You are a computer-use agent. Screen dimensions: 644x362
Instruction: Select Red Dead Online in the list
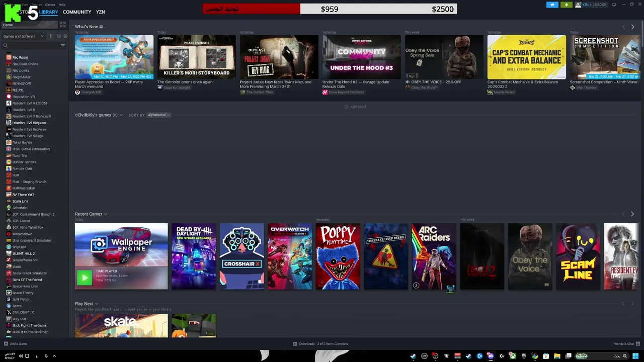25,64
